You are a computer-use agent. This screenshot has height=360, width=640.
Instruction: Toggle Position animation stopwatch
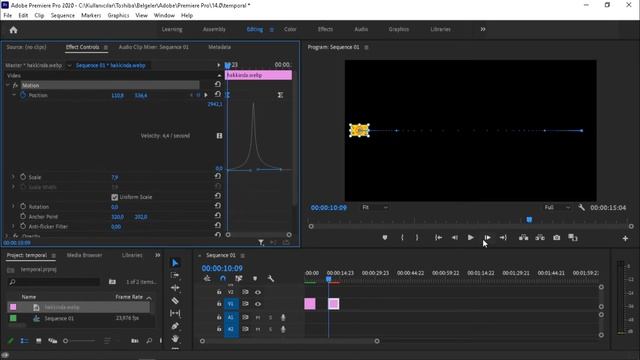[x=23, y=95]
